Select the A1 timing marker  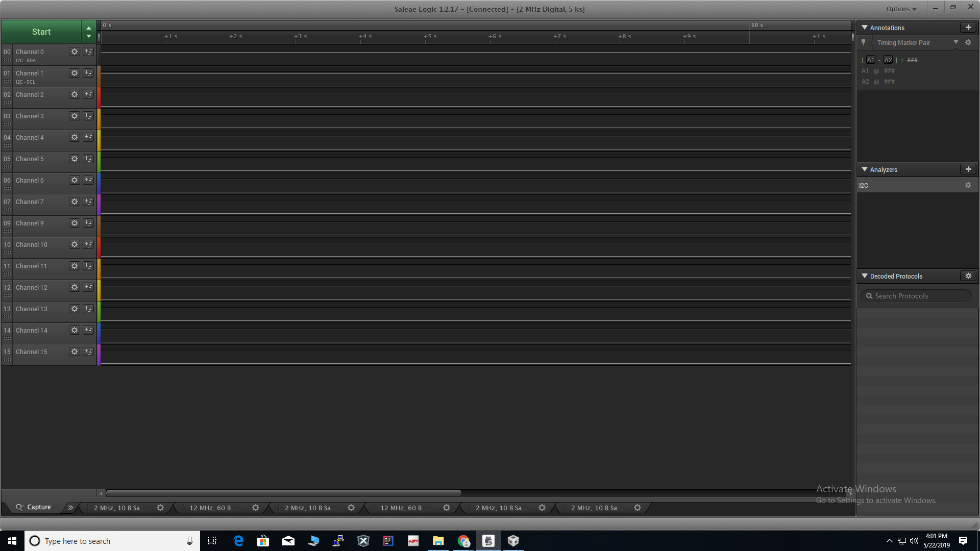tap(871, 60)
